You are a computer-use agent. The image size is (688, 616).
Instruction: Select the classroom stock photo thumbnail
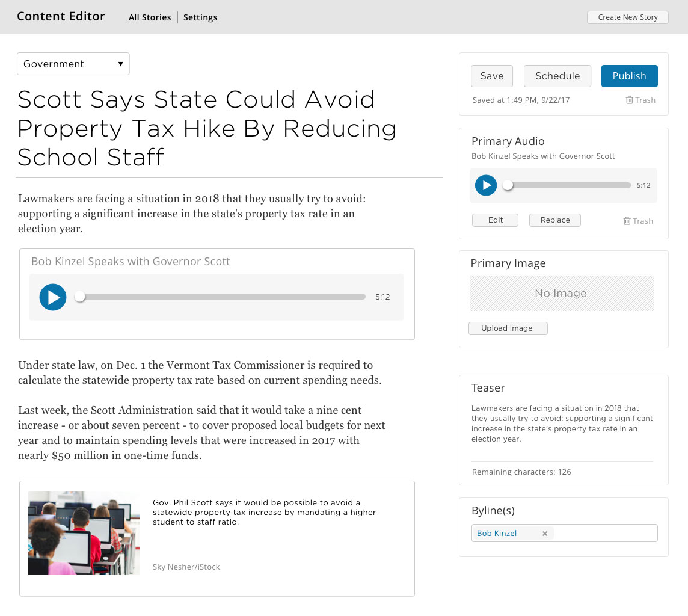tap(84, 533)
